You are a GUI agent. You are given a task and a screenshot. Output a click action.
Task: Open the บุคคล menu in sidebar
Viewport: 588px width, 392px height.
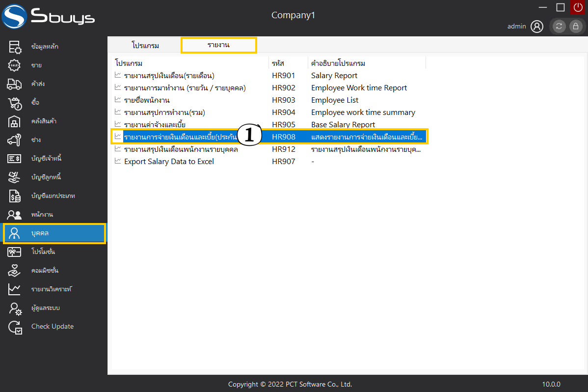point(54,233)
